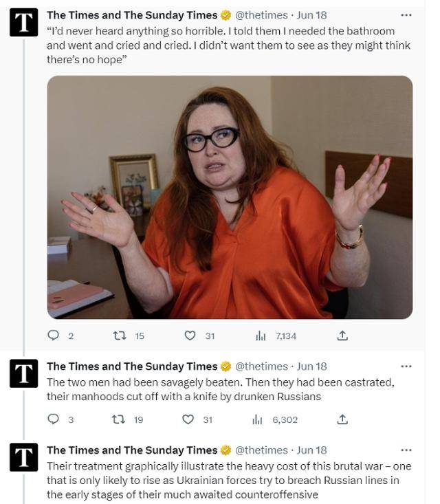Image resolution: width=440 pixels, height=504 pixels.
Task: Retweet the tweet with 19 retweets
Action: [118, 419]
